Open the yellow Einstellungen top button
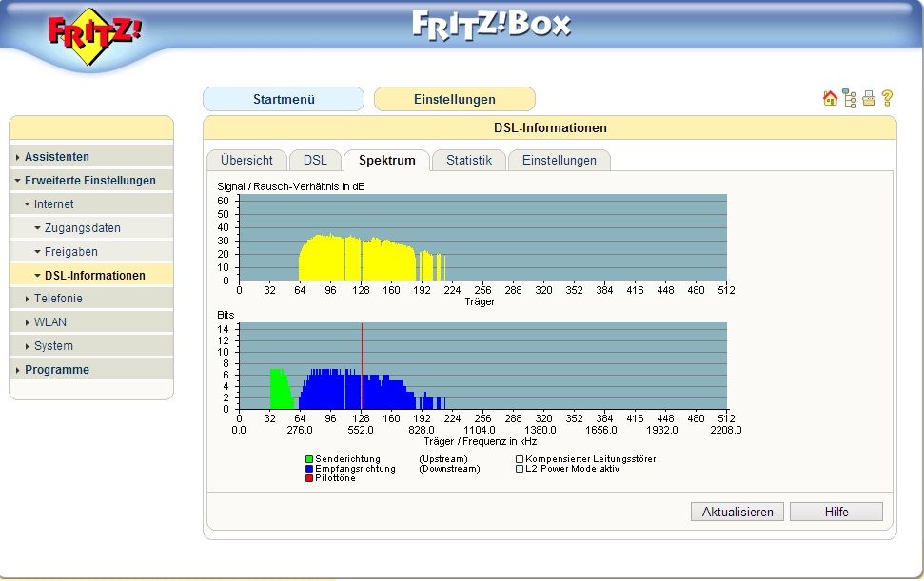The image size is (924, 581). coord(454,99)
